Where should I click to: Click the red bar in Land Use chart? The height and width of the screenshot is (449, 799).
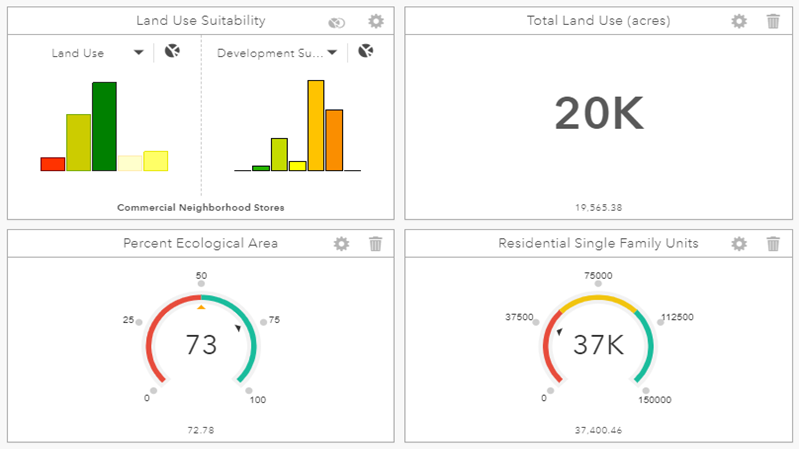(x=53, y=164)
